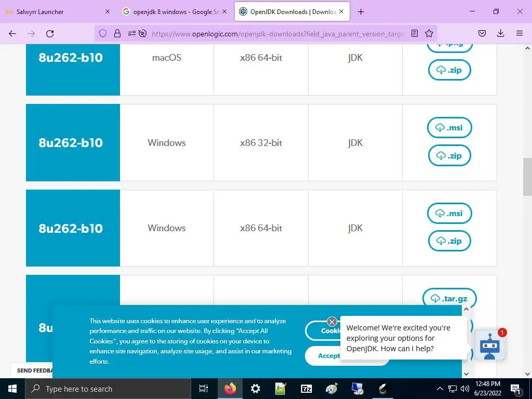Click the taskbar search box
Viewport: 532px width, 399px height.
(x=108, y=389)
